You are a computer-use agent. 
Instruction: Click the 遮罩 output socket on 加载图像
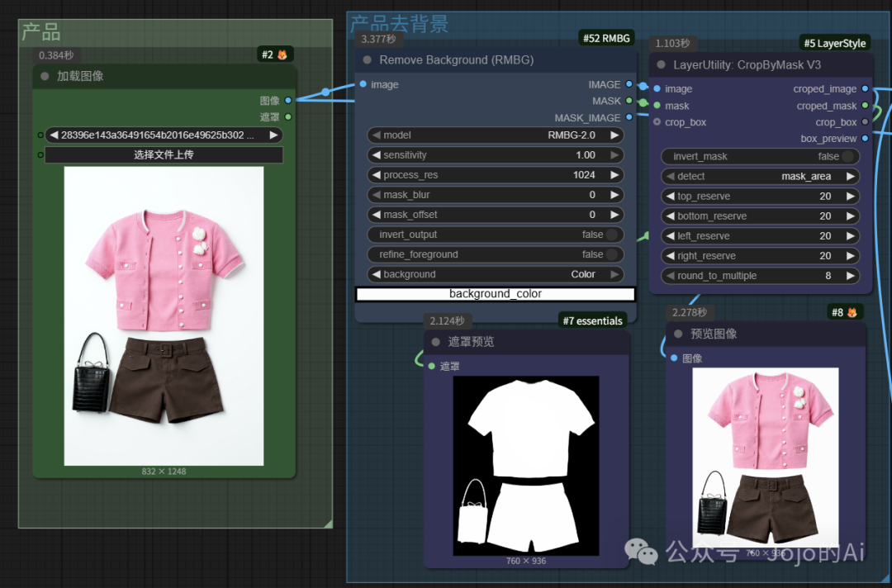[288, 117]
